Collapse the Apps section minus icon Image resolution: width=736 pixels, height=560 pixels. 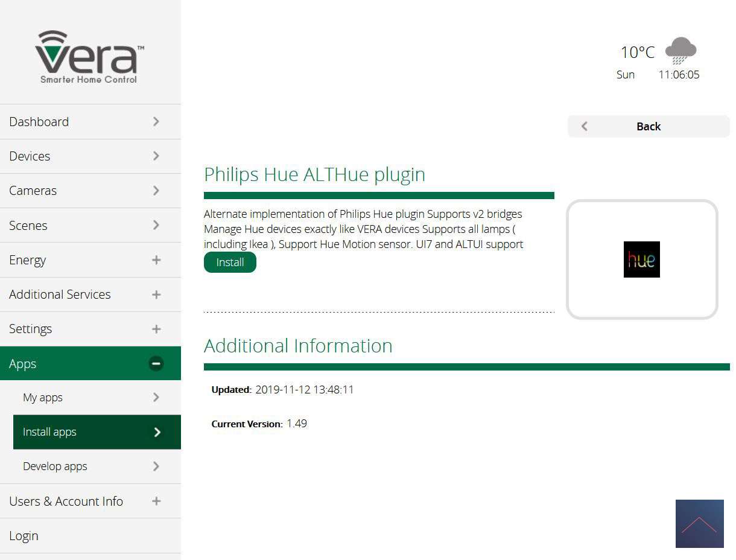tap(156, 364)
